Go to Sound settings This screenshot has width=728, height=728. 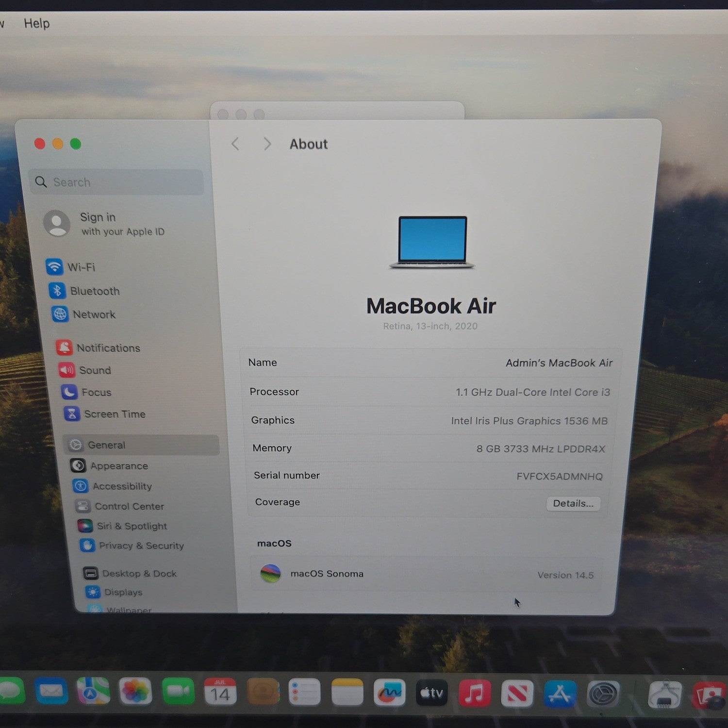(85, 370)
